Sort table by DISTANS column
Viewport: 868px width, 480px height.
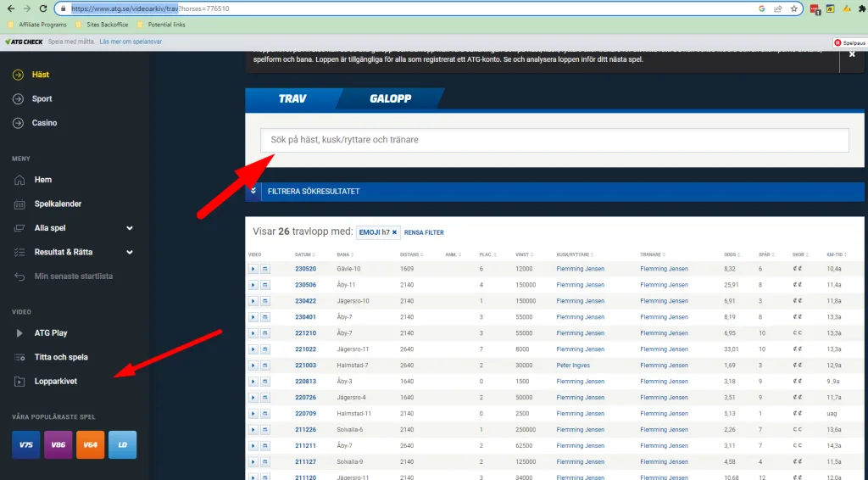click(x=413, y=254)
